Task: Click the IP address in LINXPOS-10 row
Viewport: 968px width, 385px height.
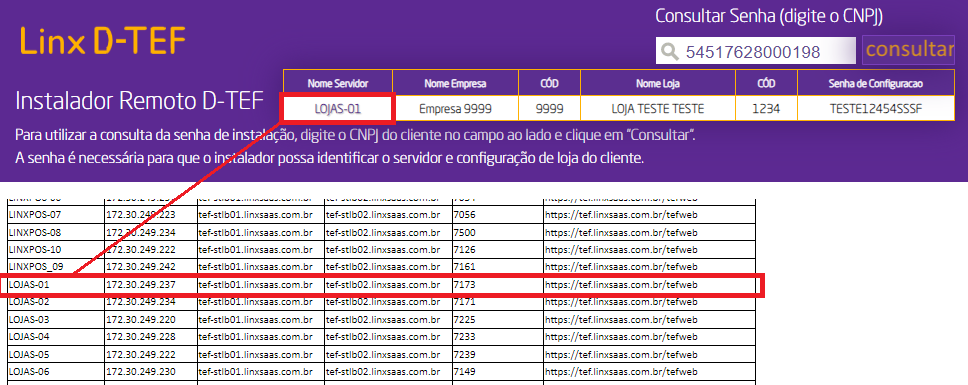Action: (x=141, y=249)
